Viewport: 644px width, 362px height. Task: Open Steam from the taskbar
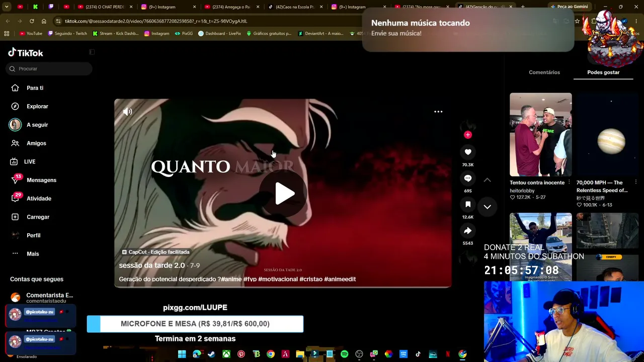(x=211, y=354)
